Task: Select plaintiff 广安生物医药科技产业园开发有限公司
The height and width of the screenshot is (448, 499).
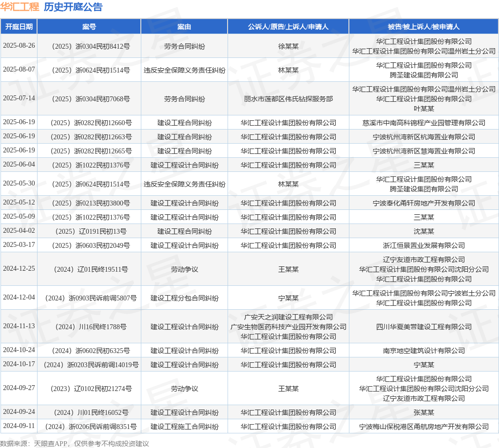Action: tap(288, 327)
